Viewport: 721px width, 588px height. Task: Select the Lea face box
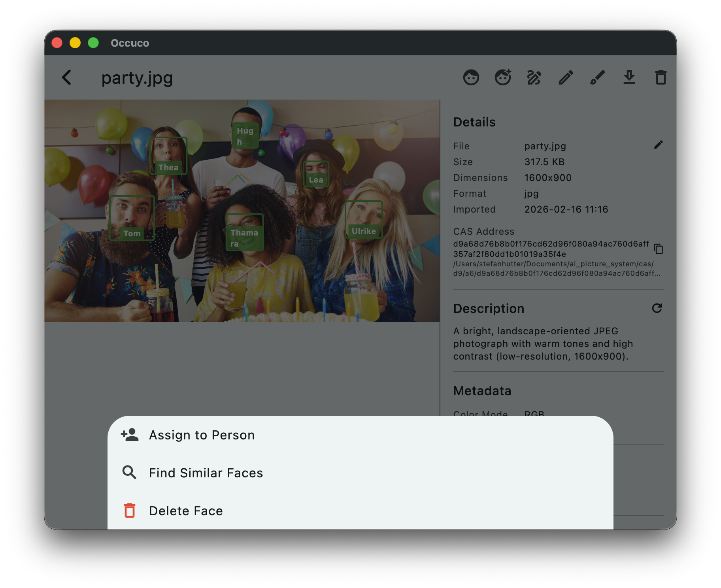click(x=316, y=174)
